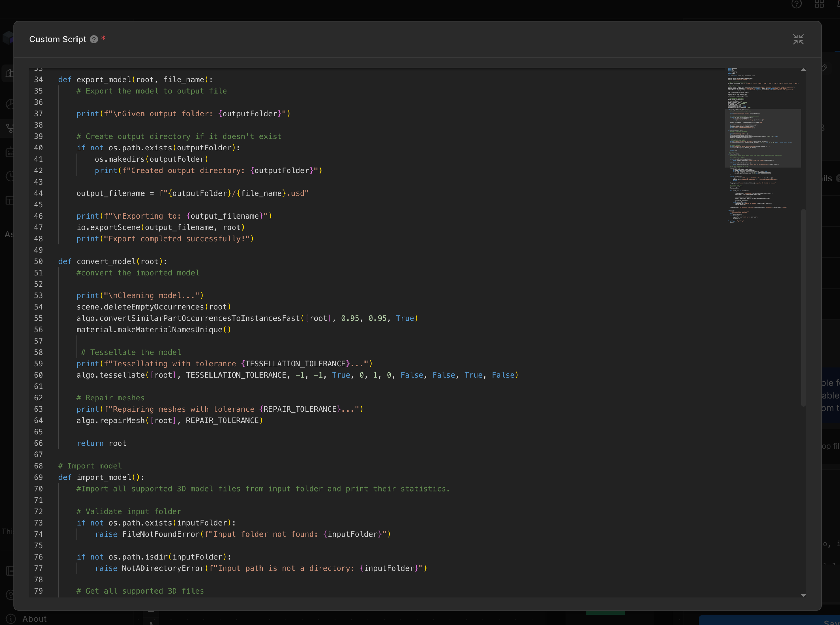840x625 pixels.
Task: Click the 'return root' line
Action: 101,443
